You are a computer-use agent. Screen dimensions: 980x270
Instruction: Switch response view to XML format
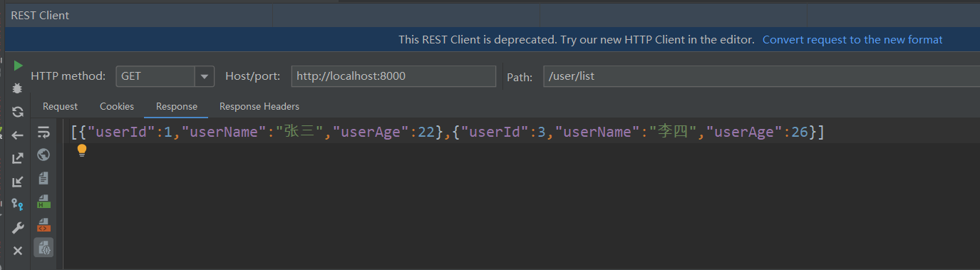click(x=43, y=224)
